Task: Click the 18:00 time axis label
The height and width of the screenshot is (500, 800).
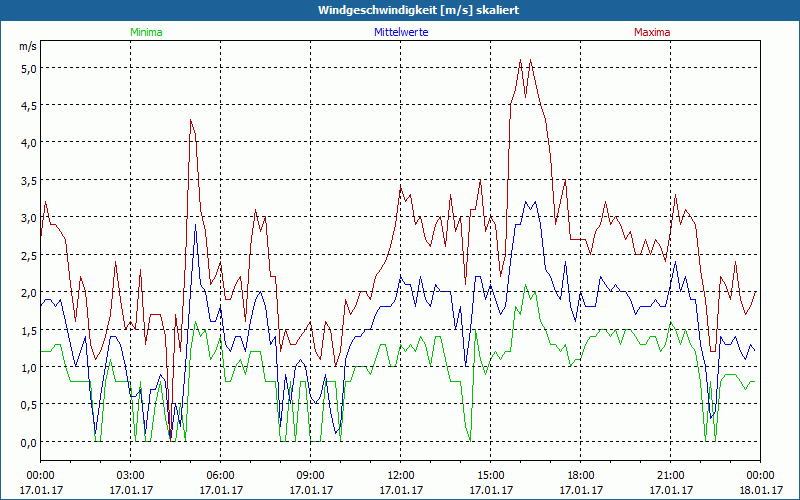Action: click(581, 476)
